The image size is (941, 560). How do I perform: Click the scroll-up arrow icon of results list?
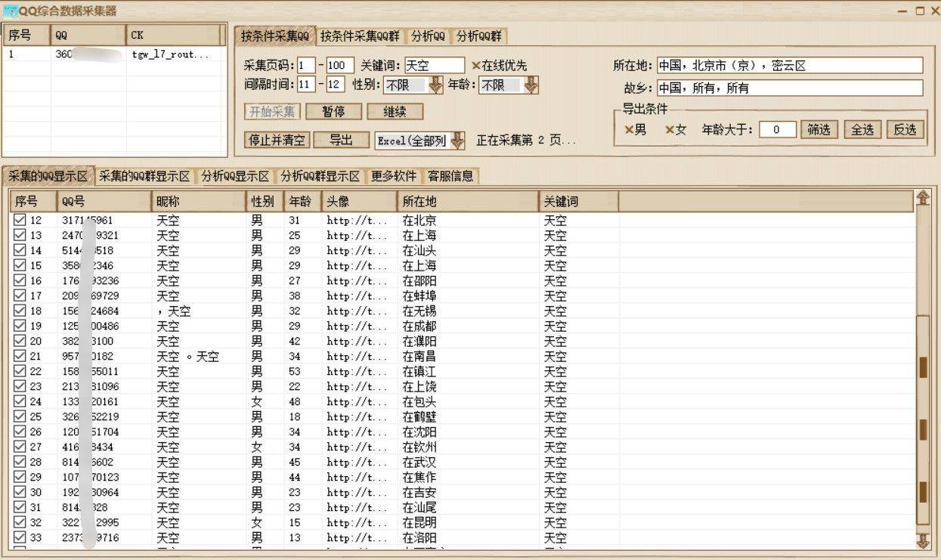[x=922, y=199]
